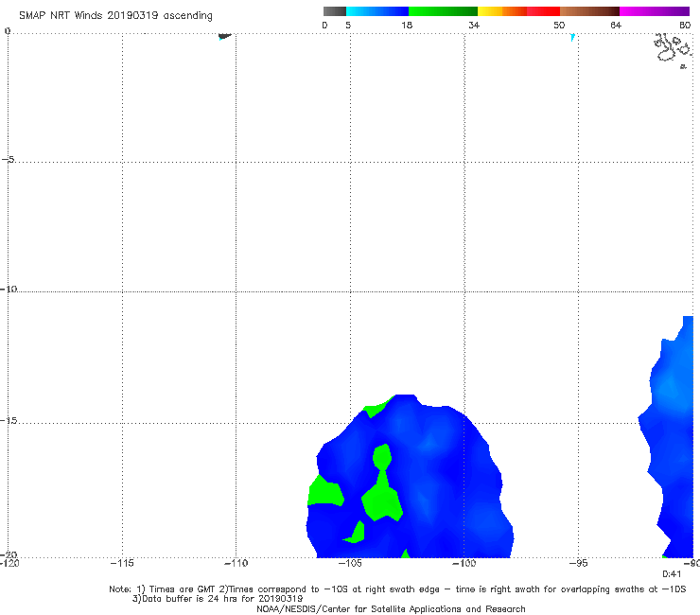Click the latitude axis label '-15'
700x615 pixels.
point(9,420)
